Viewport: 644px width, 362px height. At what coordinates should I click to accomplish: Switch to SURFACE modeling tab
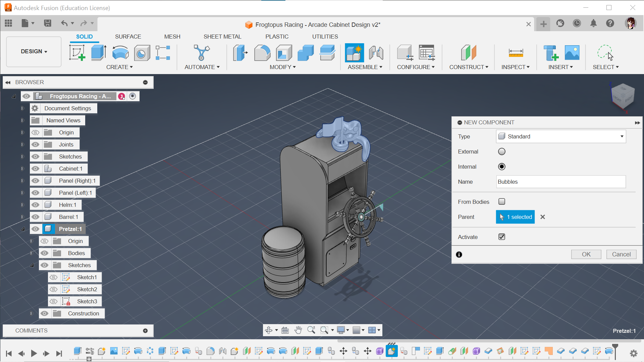(128, 36)
